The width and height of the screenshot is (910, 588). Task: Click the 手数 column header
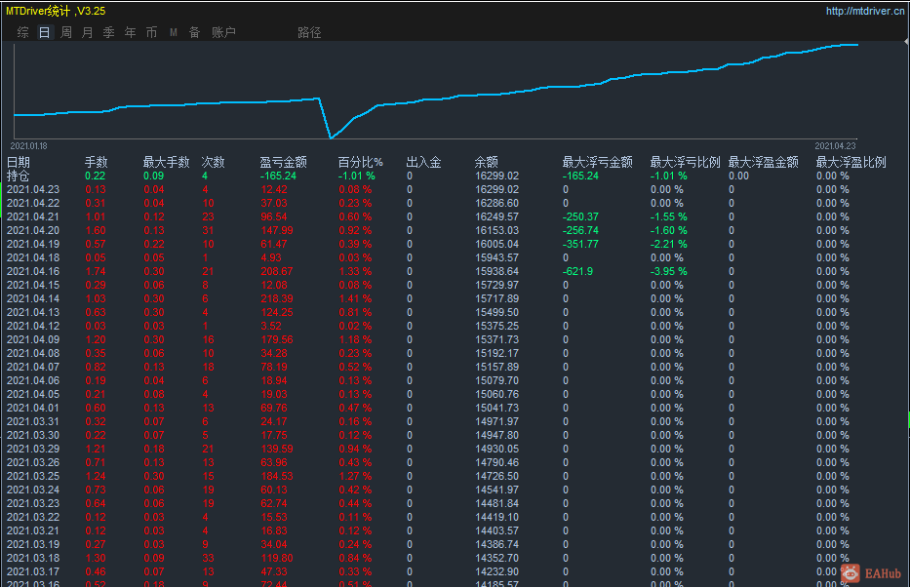coord(96,162)
